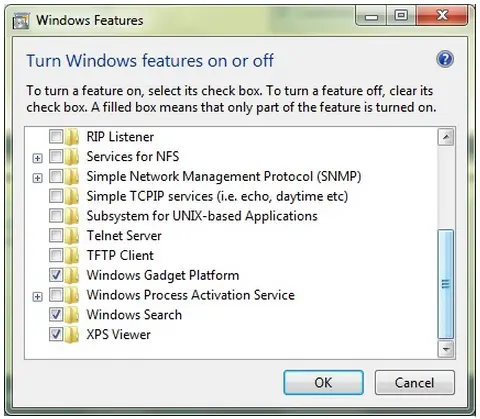Select the Services for NFS label
Viewport: 480px width, 419px height.
(133, 156)
